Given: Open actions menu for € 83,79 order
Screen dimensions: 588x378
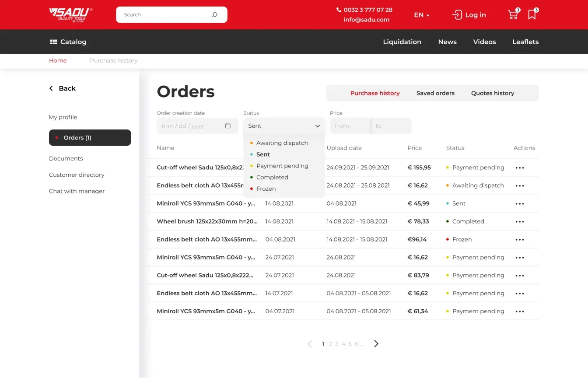Looking at the screenshot, I should (520, 275).
